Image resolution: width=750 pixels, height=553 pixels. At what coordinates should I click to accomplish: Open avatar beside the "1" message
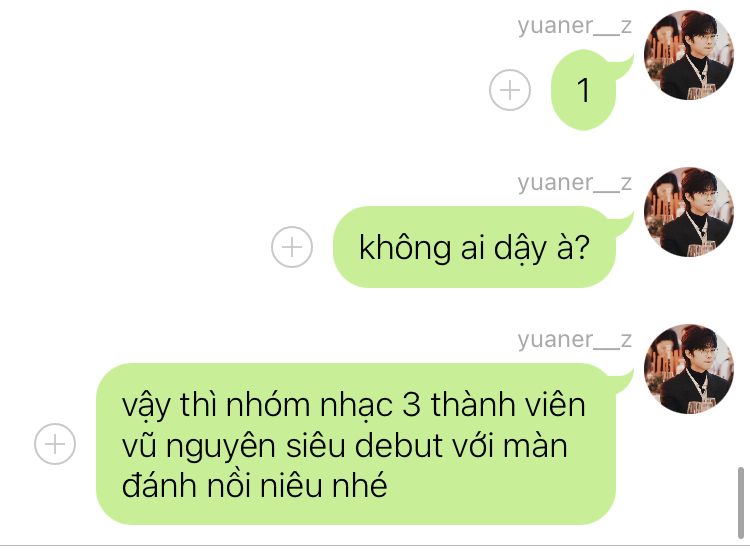click(689, 55)
